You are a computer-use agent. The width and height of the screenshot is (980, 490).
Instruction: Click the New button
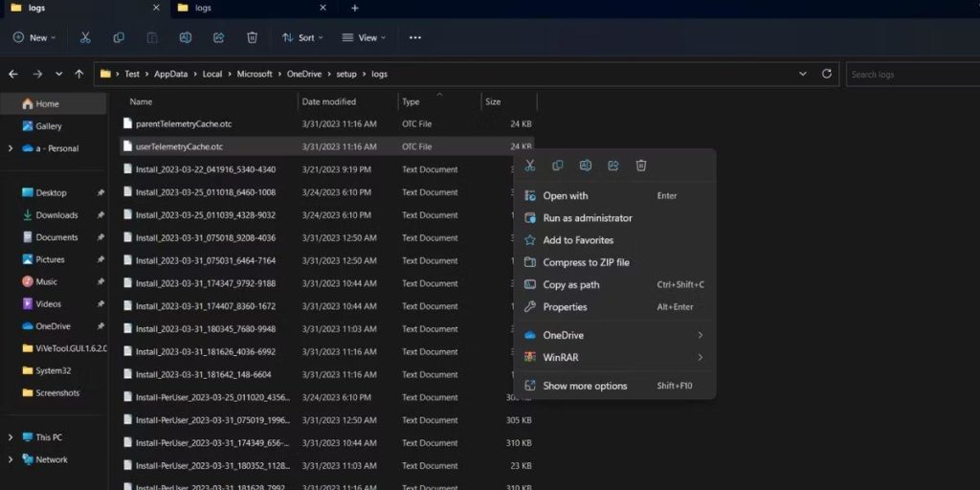pyautogui.click(x=33, y=37)
